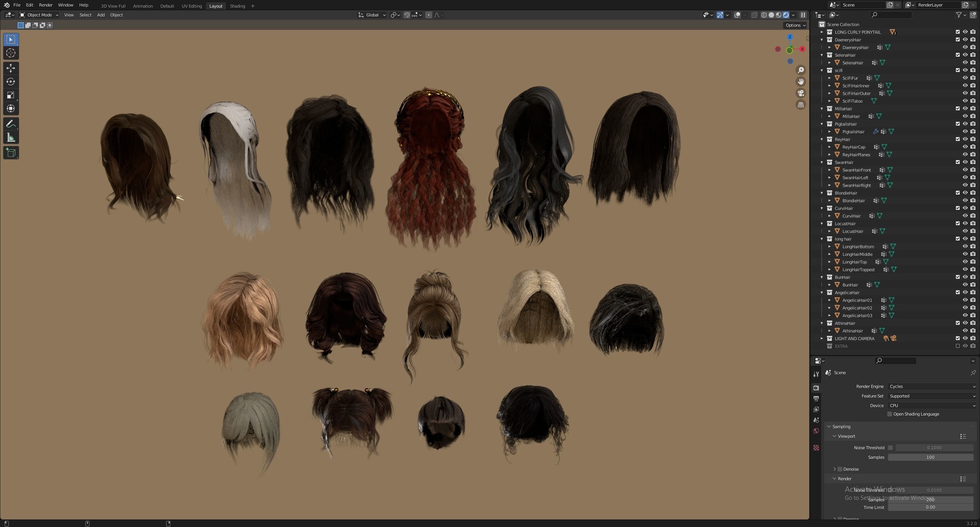Expand the LIGHT AND CAMERA collection

tap(822, 339)
